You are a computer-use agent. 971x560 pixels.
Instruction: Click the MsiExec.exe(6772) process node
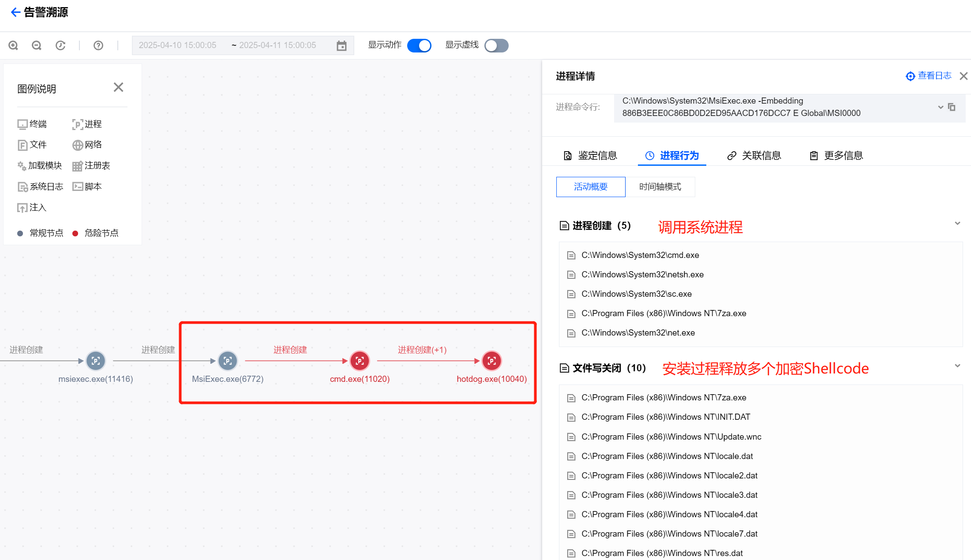(x=228, y=361)
